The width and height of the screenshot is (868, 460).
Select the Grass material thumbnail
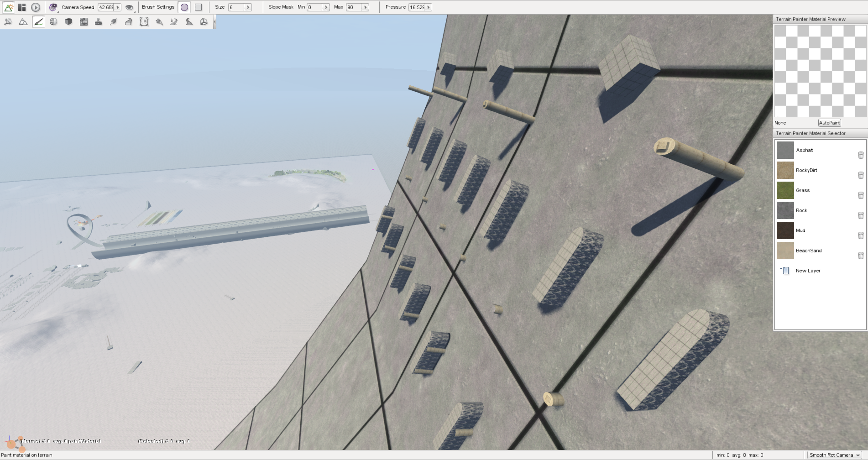(785, 190)
